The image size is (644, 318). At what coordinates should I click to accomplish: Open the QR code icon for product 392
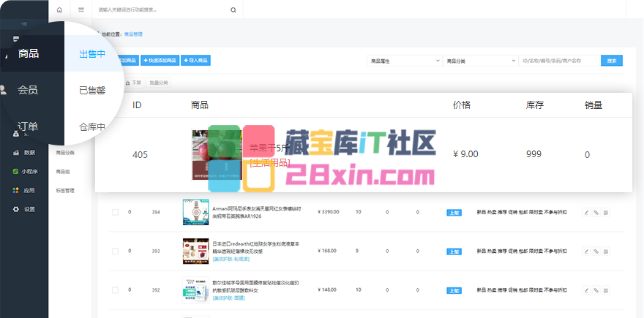[606, 290]
